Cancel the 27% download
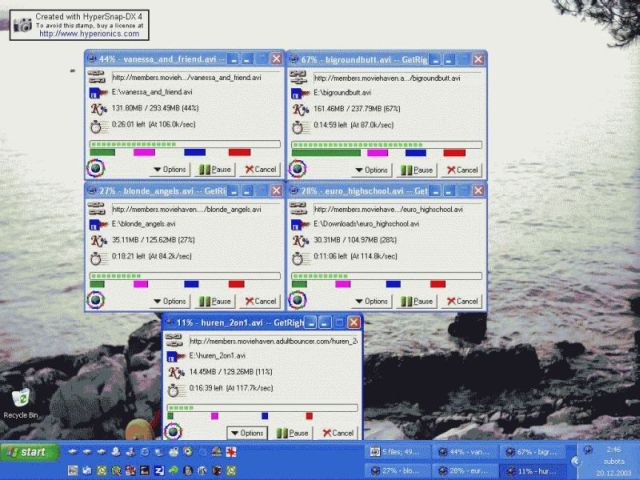Image resolution: width=640 pixels, height=480 pixels. (261, 301)
